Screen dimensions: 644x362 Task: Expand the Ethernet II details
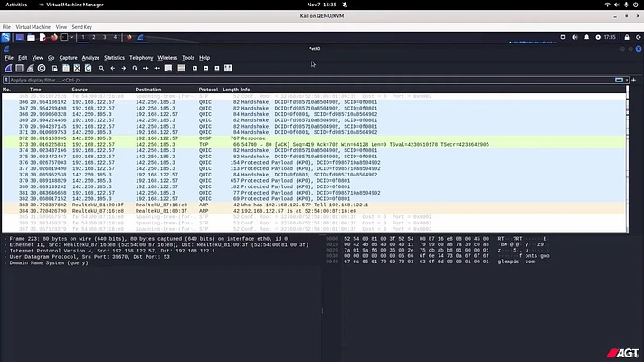click(x=5, y=245)
